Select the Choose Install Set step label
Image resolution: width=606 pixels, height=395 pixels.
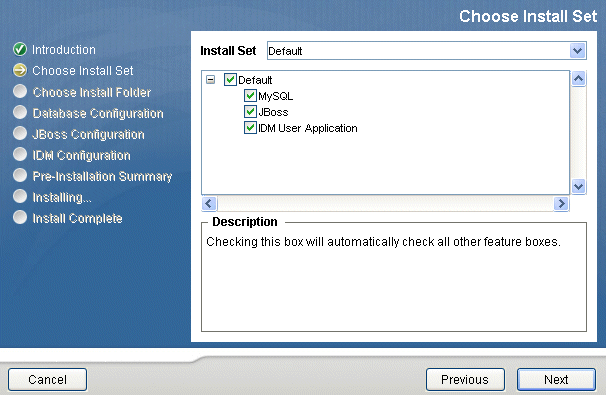tap(83, 70)
